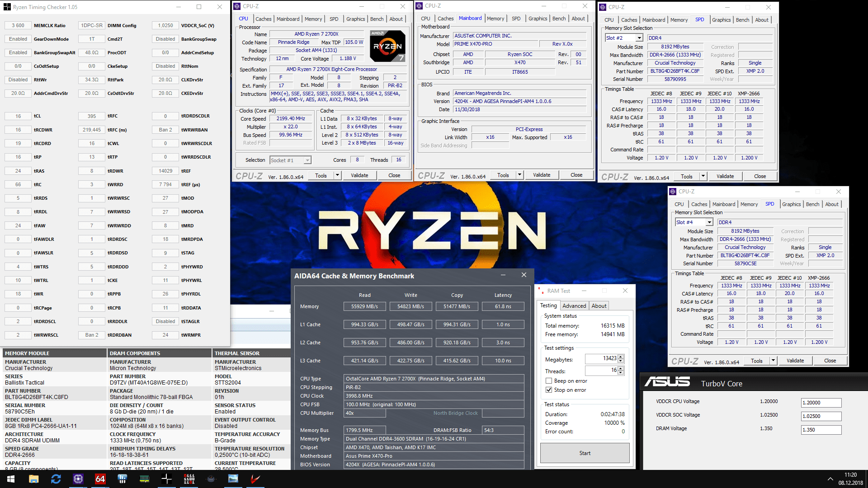Adjust Megabytes stepper in RAM Test
The width and height of the screenshot is (868, 488).
[x=623, y=358]
